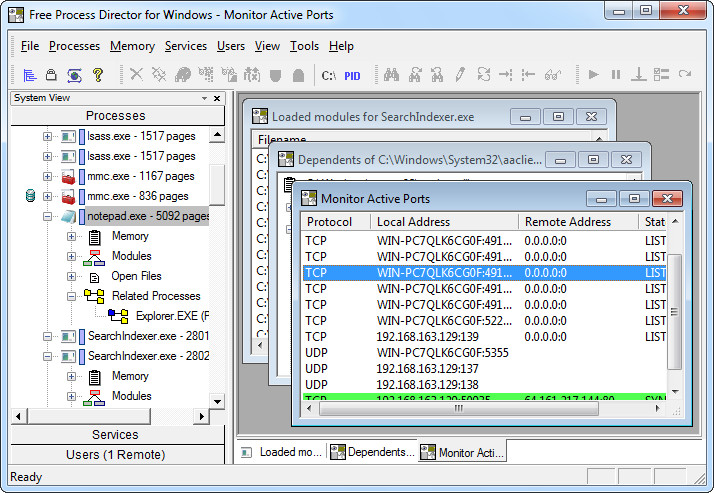Sort by the Local Address column header
This screenshot has width=714, height=493.
pyautogui.click(x=444, y=222)
